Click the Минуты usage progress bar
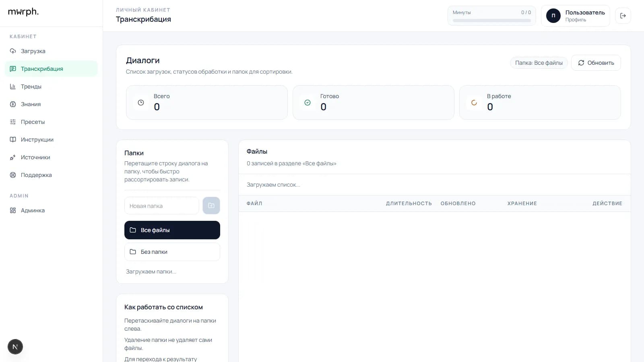Image resolution: width=644 pixels, height=362 pixels. coord(491,21)
